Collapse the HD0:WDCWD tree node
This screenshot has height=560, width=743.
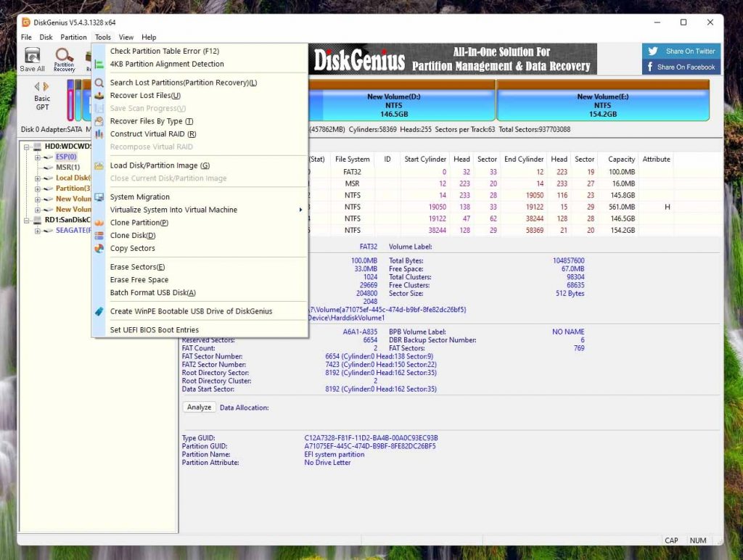click(x=27, y=147)
